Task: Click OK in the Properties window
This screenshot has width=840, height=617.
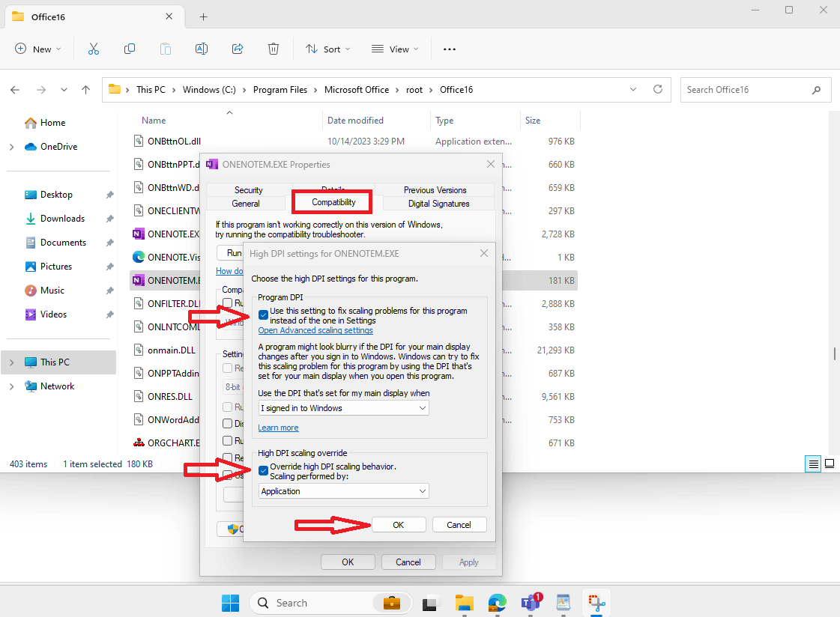Action: 348,562
